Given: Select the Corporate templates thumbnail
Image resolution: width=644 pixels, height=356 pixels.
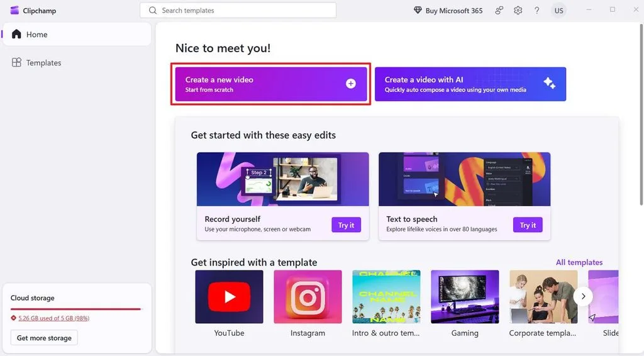Looking at the screenshot, I should (543, 296).
